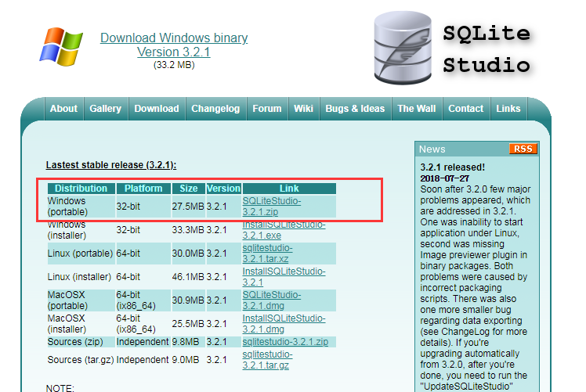Click 'Lastest stable release (3.2.1):' heading

[111, 165]
